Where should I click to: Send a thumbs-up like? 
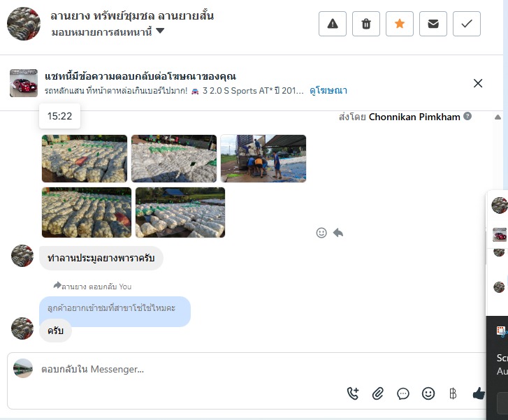(x=479, y=393)
